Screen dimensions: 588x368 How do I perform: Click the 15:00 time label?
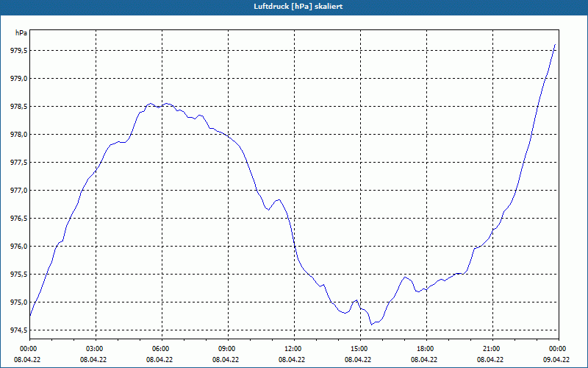tap(358, 349)
